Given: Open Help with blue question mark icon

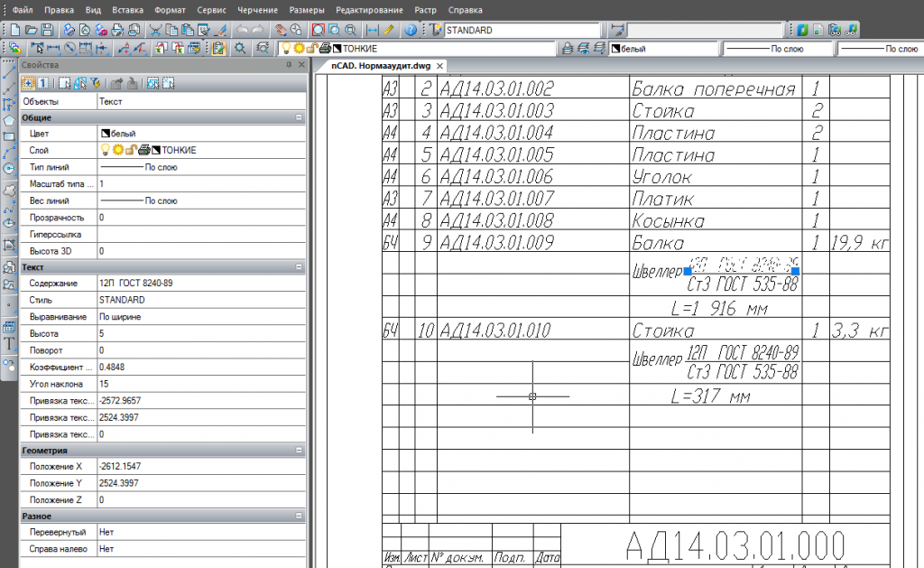Looking at the screenshot, I should coord(411,30).
